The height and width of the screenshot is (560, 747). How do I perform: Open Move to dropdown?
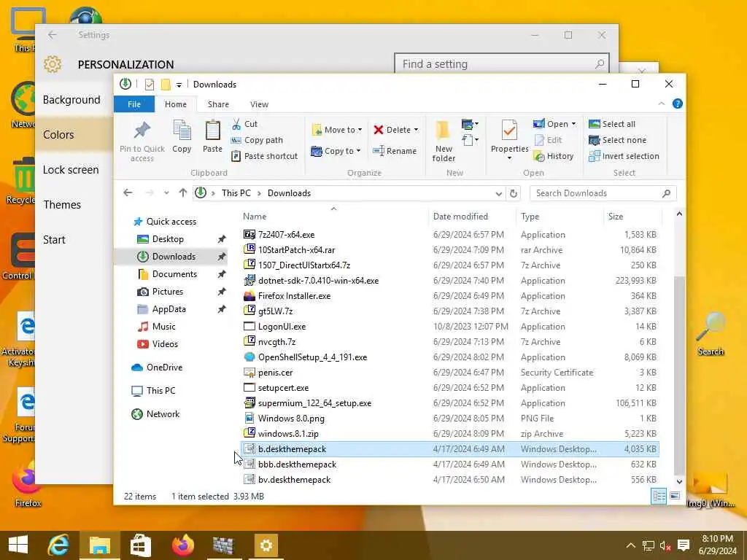point(337,130)
